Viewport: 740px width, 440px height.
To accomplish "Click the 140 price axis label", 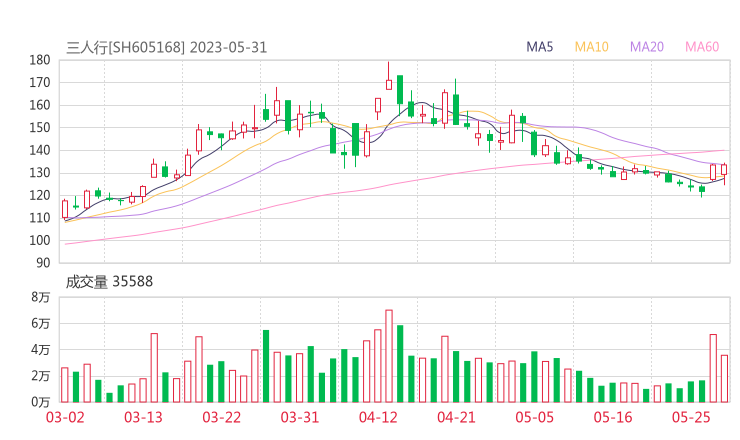I will 40,150.
